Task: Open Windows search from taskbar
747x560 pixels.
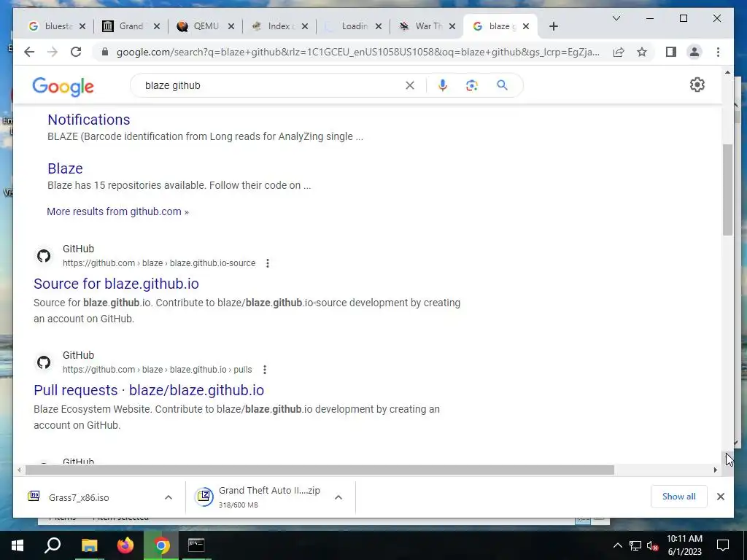Action: pyautogui.click(x=53, y=545)
